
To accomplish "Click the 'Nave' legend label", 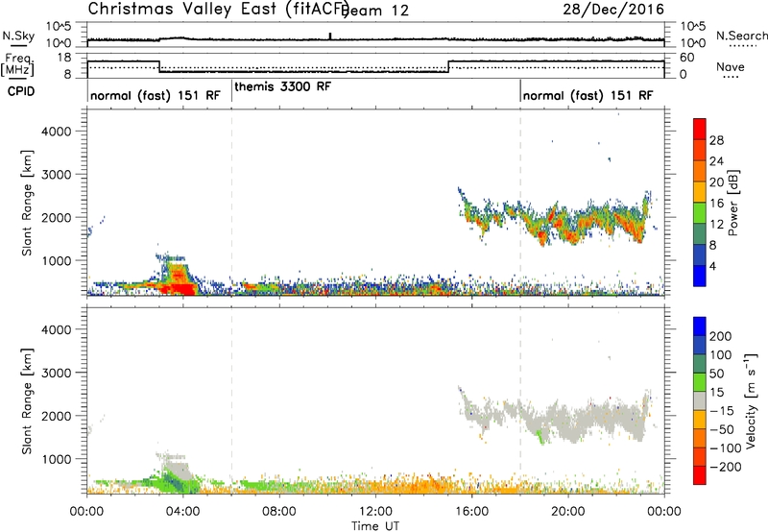I will pos(731,66).
